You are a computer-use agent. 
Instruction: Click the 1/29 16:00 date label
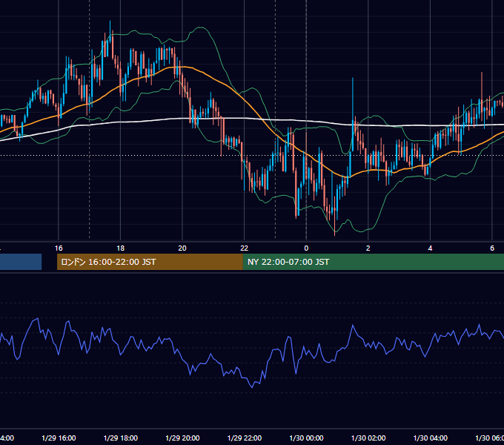[x=59, y=438]
